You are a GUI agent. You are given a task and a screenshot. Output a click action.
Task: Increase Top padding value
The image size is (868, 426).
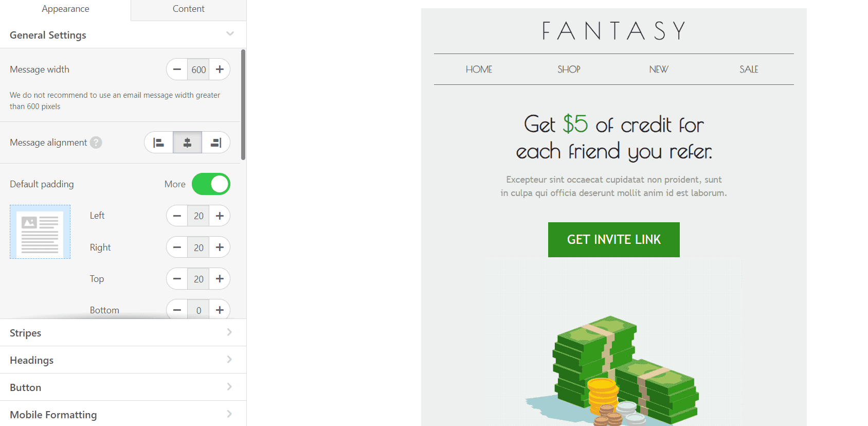220,279
